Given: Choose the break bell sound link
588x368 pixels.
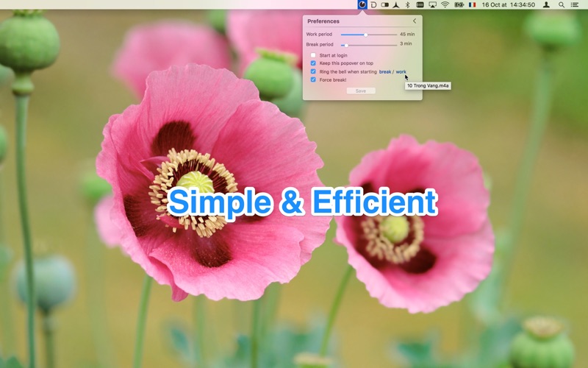Looking at the screenshot, I should click(x=385, y=71).
